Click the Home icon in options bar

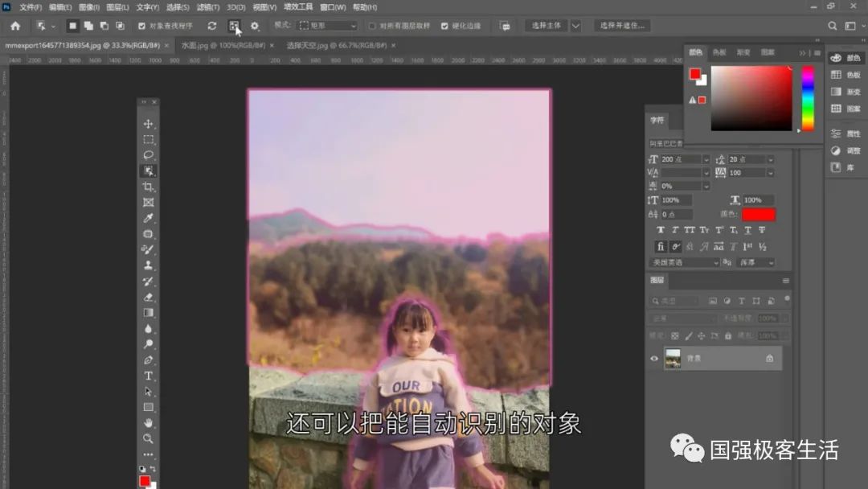click(x=15, y=26)
